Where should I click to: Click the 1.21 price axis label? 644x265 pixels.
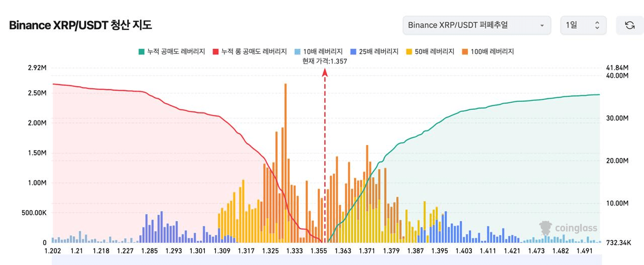76,251
